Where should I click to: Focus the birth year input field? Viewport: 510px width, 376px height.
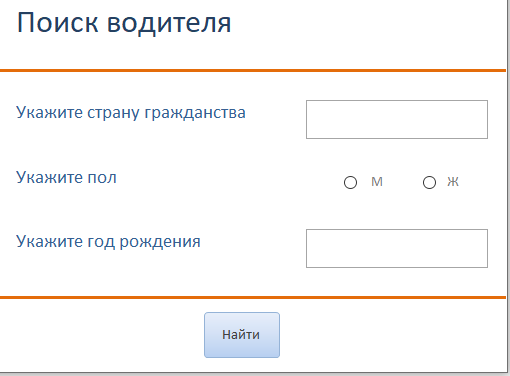tap(397, 248)
